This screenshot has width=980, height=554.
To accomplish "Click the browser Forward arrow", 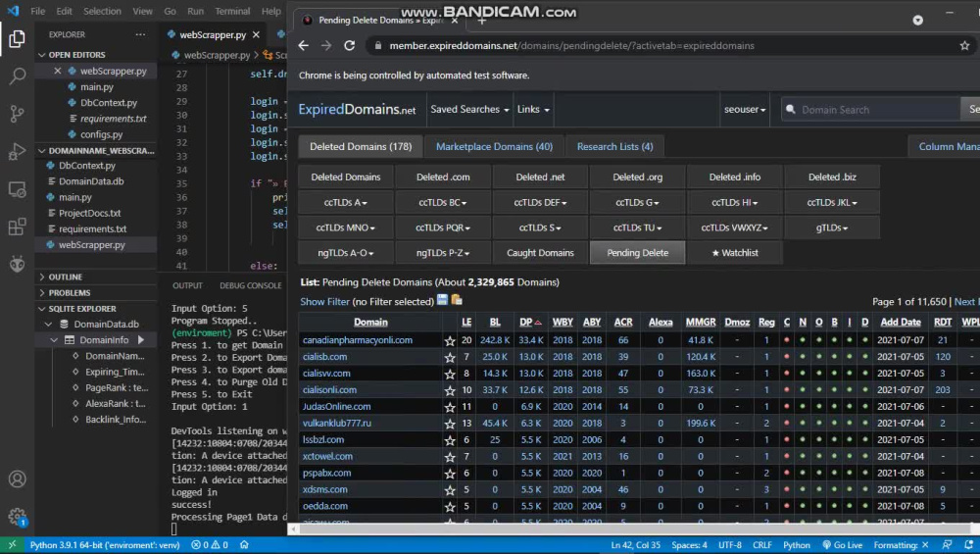I will click(326, 46).
